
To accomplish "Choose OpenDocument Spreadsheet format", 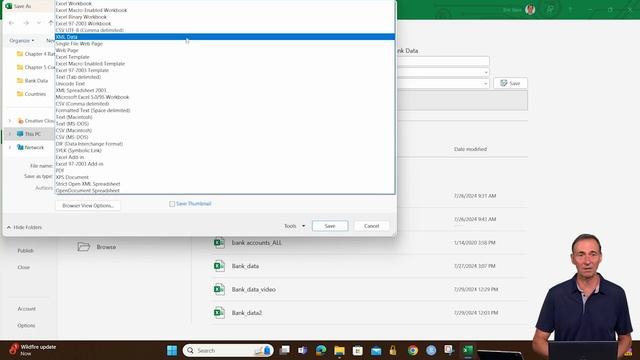I will pos(87,191).
